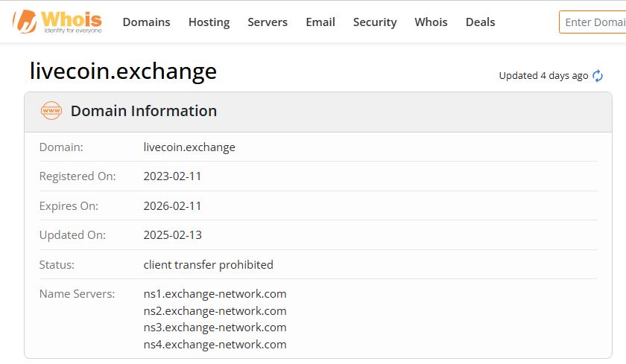Click the Expires On: label
626x364 pixels.
pos(69,205)
